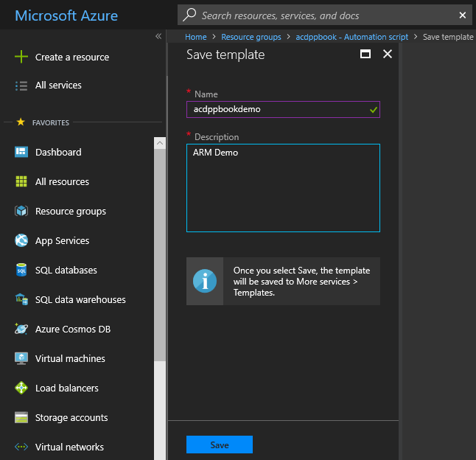Click the SQL databases icon
This screenshot has width=476, height=460.
(x=21, y=270)
